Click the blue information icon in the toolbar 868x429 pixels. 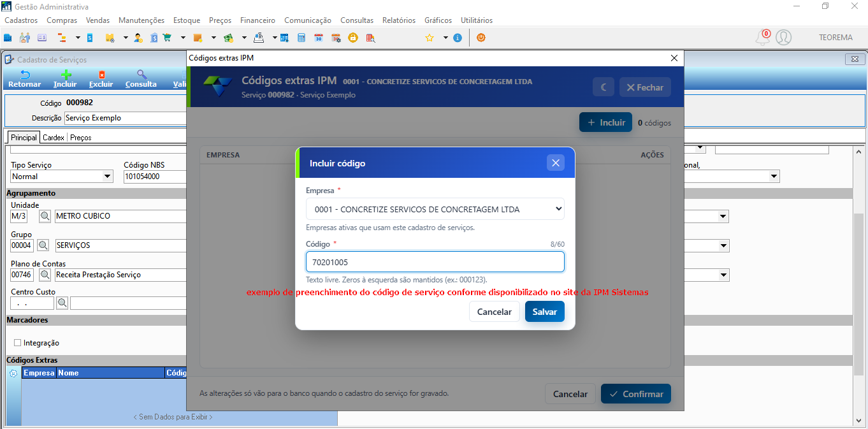point(458,38)
